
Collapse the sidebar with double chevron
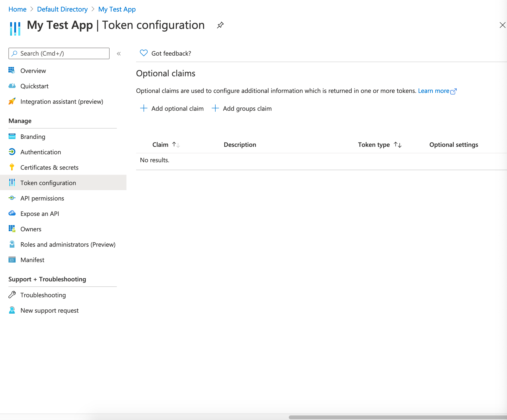[119, 54]
